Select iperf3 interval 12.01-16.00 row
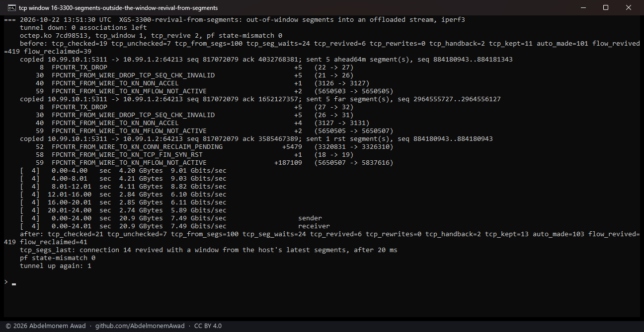The image size is (644, 332). 123,195
